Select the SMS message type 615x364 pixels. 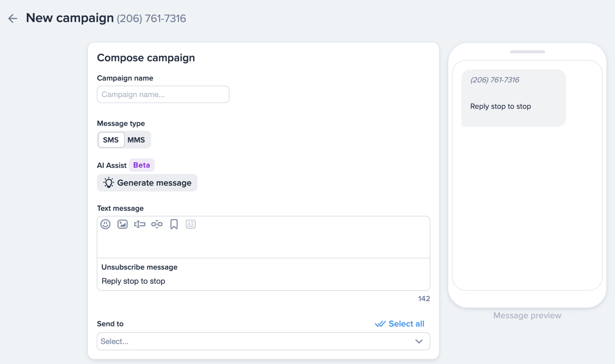pyautogui.click(x=111, y=140)
